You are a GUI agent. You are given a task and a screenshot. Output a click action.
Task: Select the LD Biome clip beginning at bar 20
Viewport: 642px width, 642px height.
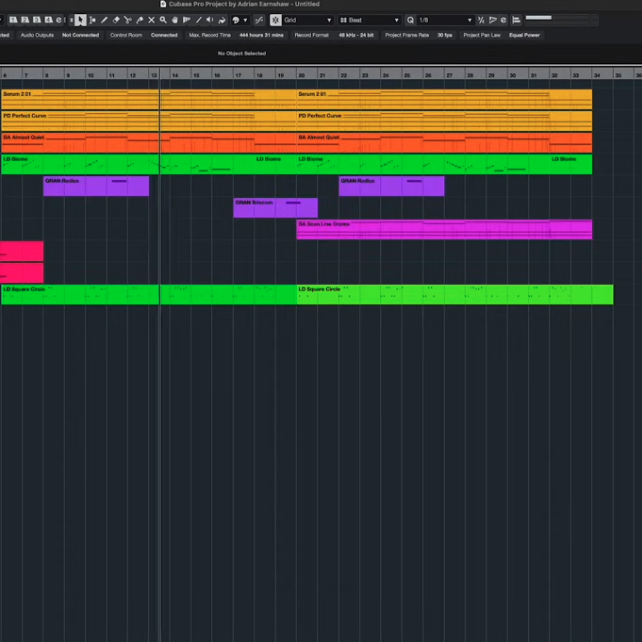click(422, 164)
